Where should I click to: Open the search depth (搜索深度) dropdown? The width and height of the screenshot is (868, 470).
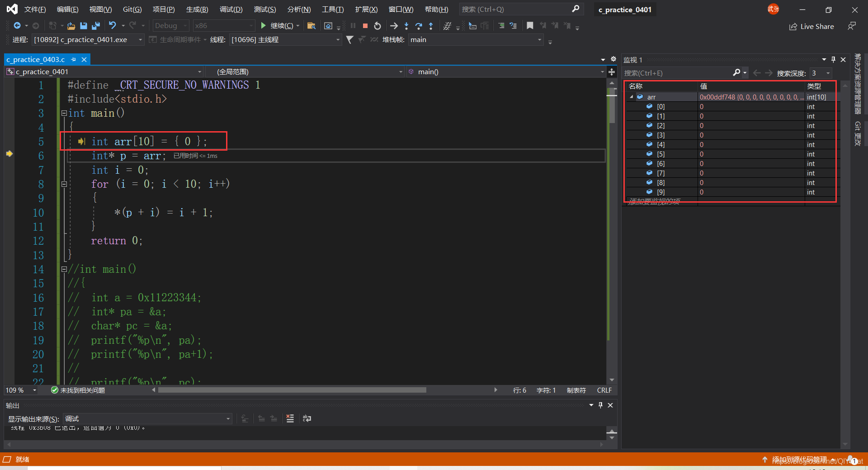click(x=821, y=73)
